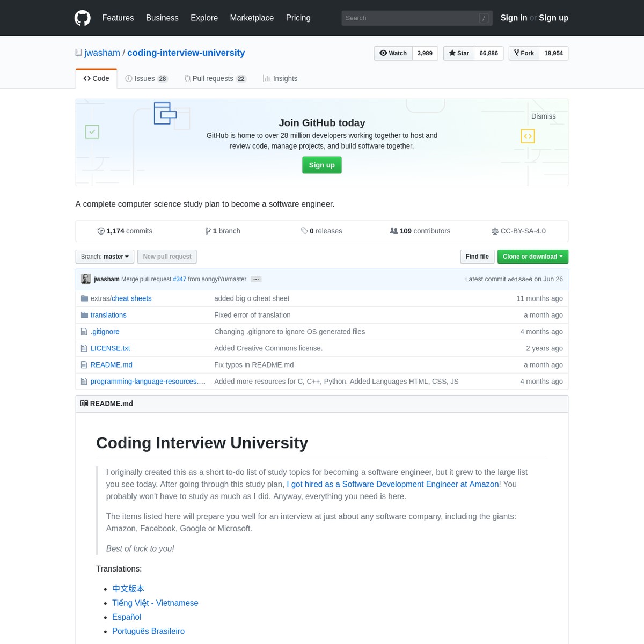The height and width of the screenshot is (644, 644).
Task: Click the Watch button
Action: click(x=393, y=53)
